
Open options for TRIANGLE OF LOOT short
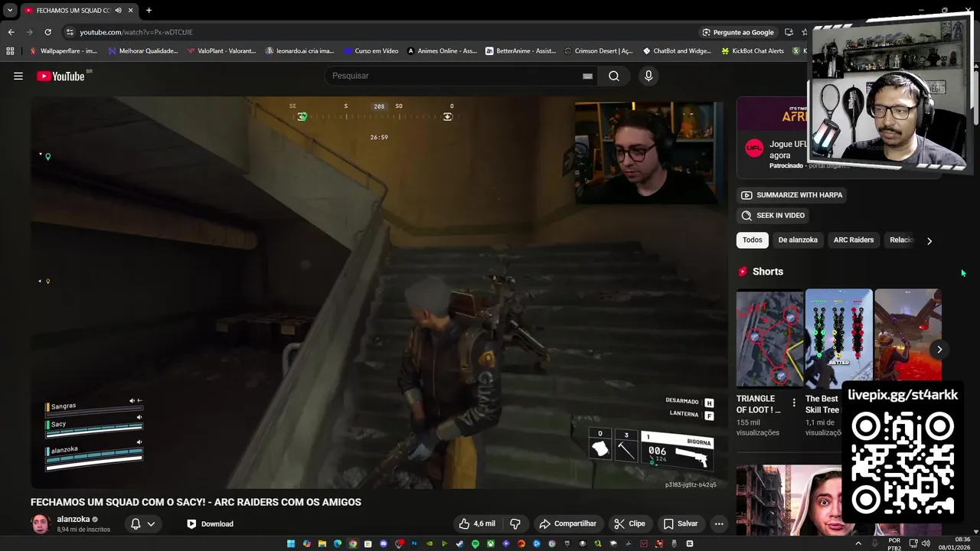[794, 403]
